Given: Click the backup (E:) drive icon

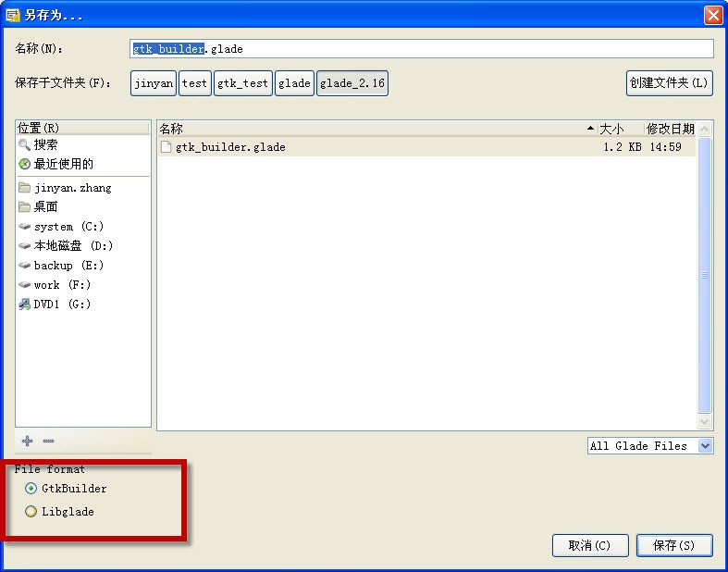Looking at the screenshot, I should click(24, 266).
